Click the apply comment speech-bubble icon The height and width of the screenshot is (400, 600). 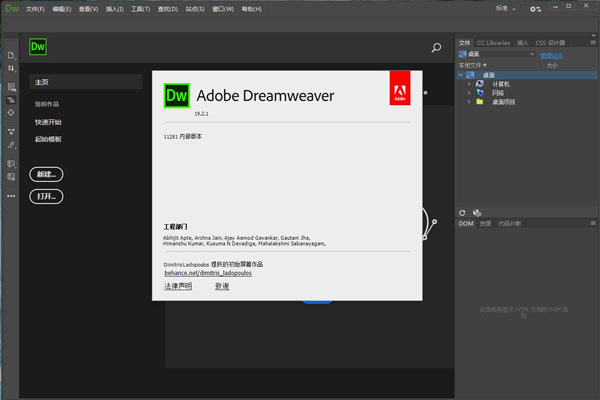(11, 164)
